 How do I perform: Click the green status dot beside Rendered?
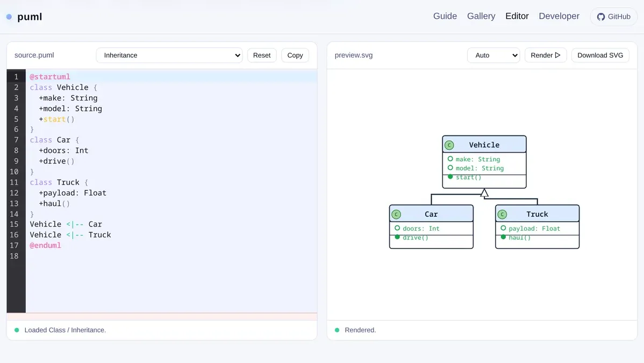[x=337, y=330]
